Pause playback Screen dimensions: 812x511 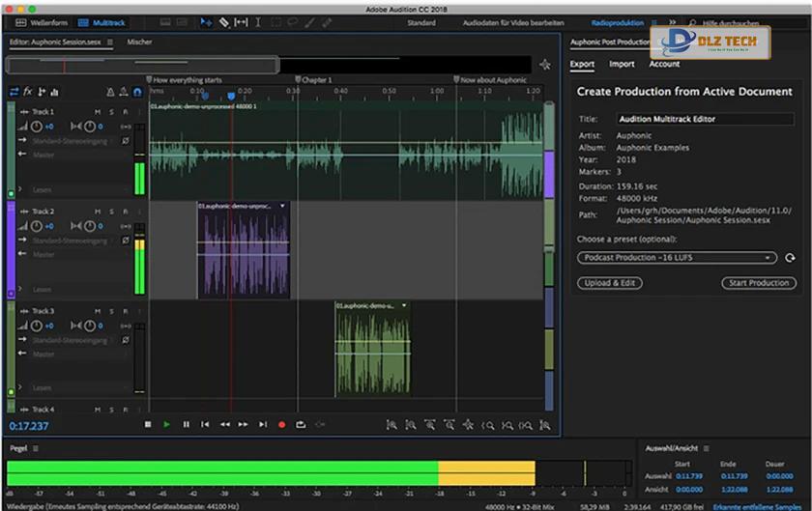186,424
